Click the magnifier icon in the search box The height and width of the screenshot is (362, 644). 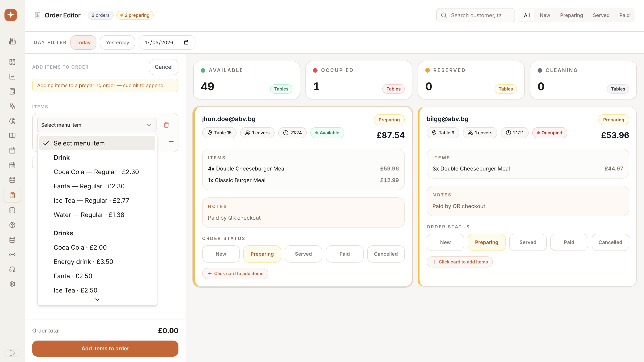coord(444,15)
